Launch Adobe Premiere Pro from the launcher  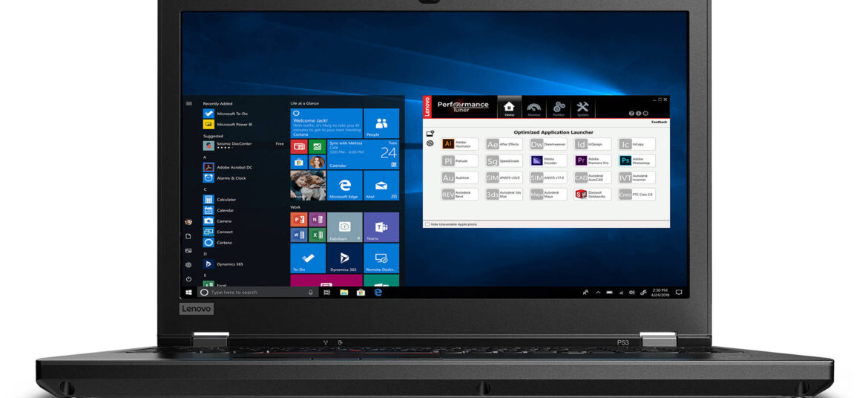(x=593, y=160)
